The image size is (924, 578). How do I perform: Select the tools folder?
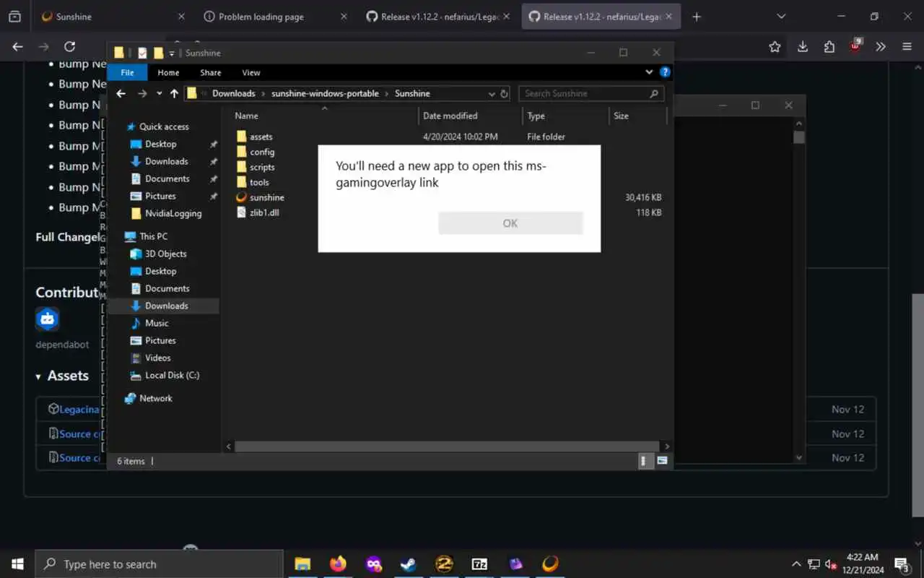259,182
